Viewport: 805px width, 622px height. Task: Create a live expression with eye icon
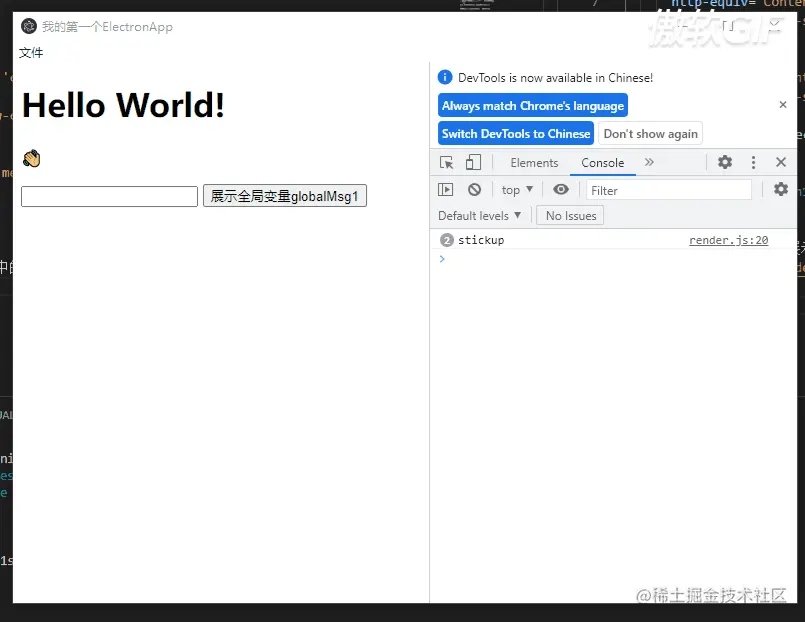561,189
